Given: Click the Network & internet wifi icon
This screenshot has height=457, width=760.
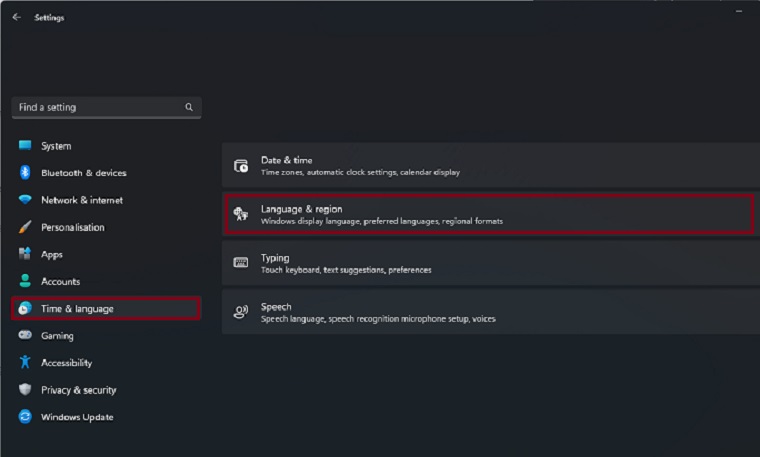Looking at the screenshot, I should 25,200.
